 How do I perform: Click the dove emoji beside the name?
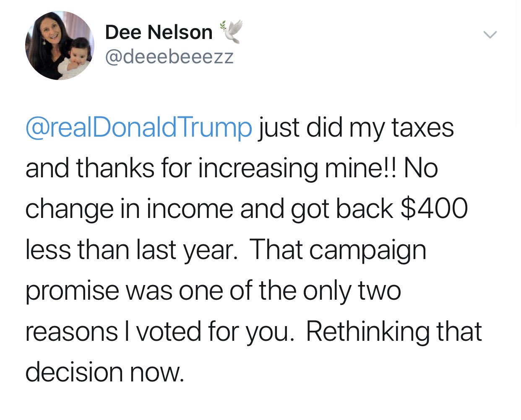230,31
